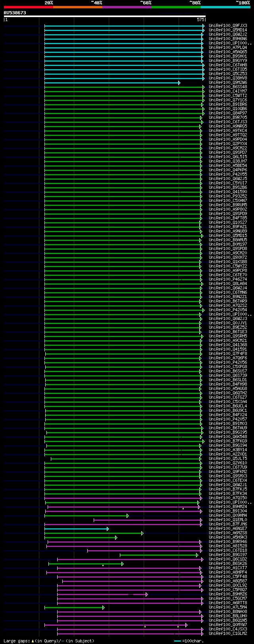
Task: Open hit UniRef100_Q5MD14
Action: pyautogui.click(x=228, y=30)
